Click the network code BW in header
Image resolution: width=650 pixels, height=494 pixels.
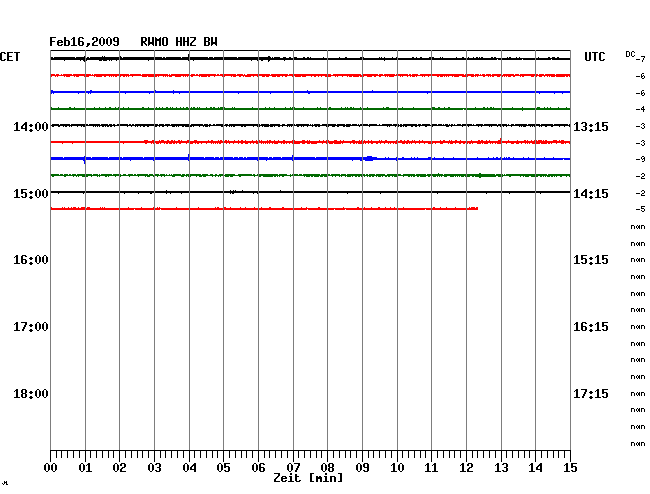[210, 42]
